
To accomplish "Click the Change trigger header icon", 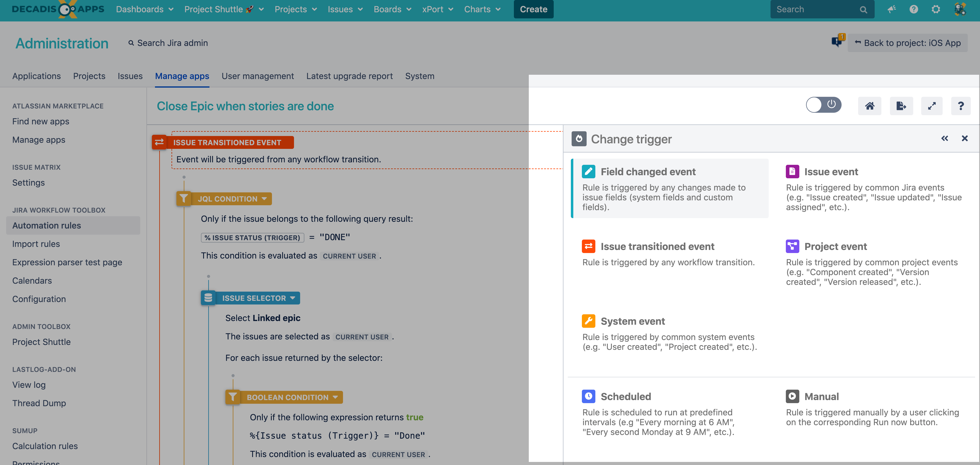I will [579, 139].
